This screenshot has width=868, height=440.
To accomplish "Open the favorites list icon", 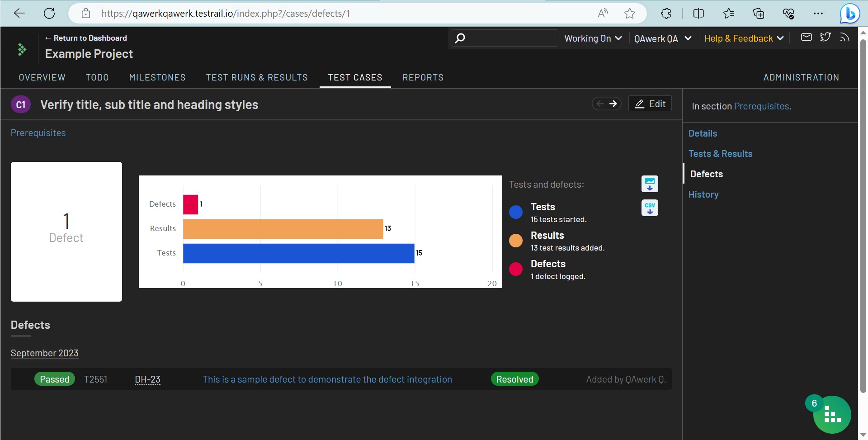I will (x=729, y=14).
